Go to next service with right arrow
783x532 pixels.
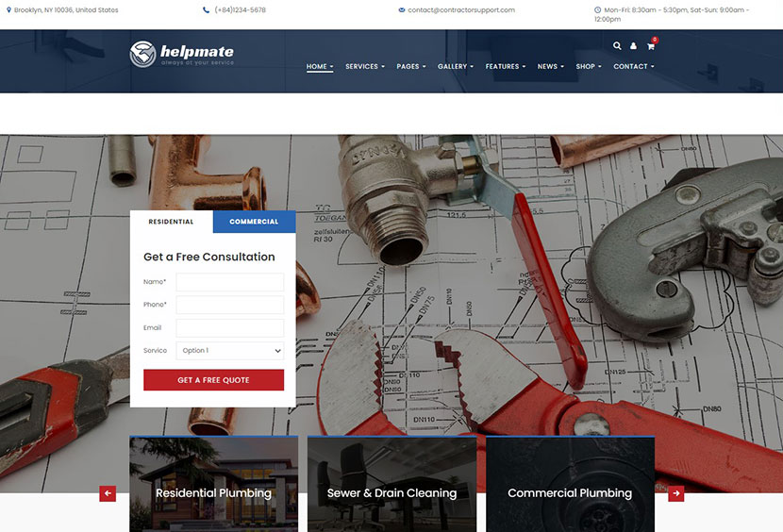676,493
